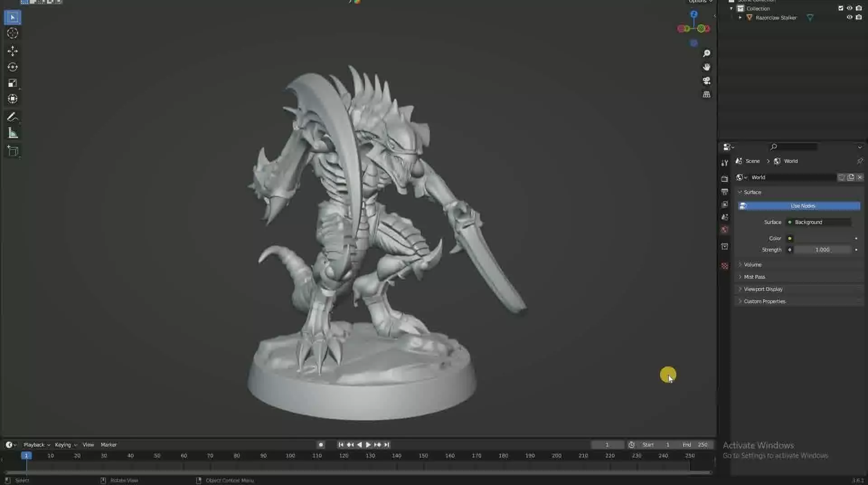Open the Texture properties tab
The height and width of the screenshot is (485, 868).
click(x=725, y=266)
